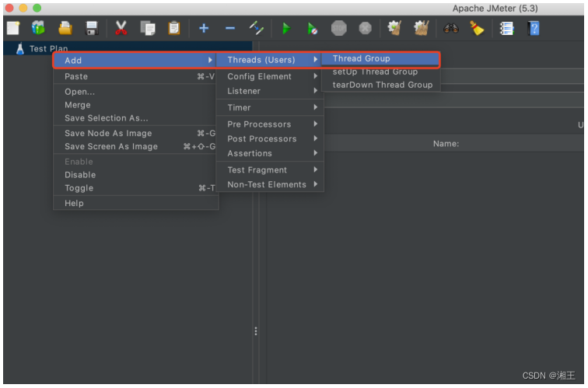Click the Name: column header
Viewport: 588px width, 388px height.
pyautogui.click(x=446, y=144)
